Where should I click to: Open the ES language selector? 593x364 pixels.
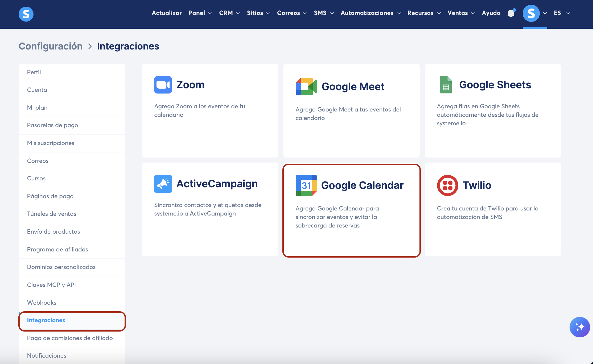click(x=562, y=13)
